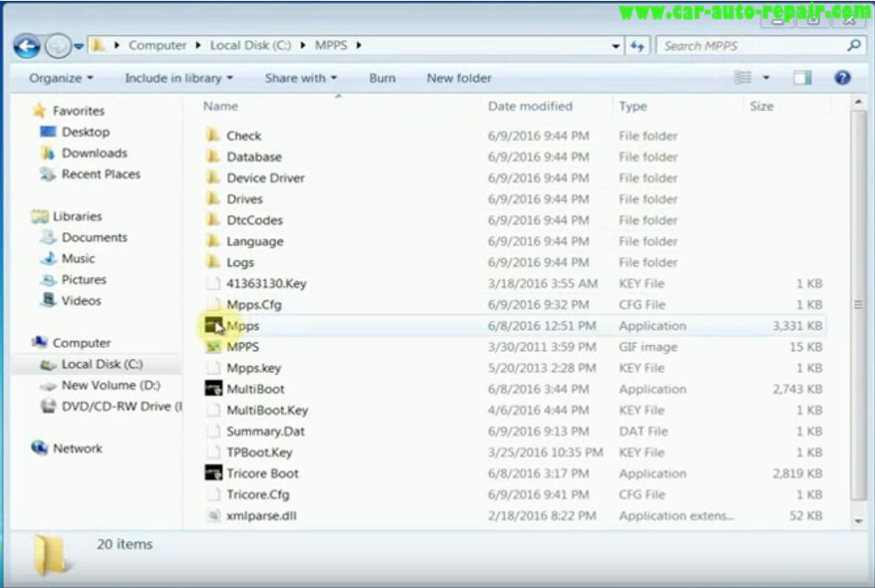Screen dimensions: 875x588
Task: Toggle the preview pane icon
Action: (x=802, y=77)
